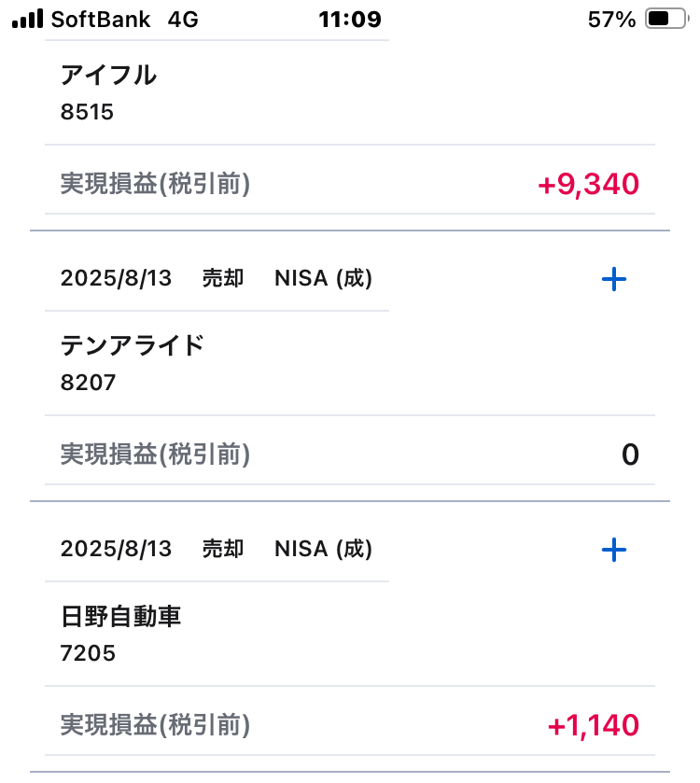Tap the +9,340 realized profit value
This screenshot has width=700, height=783.
[589, 184]
